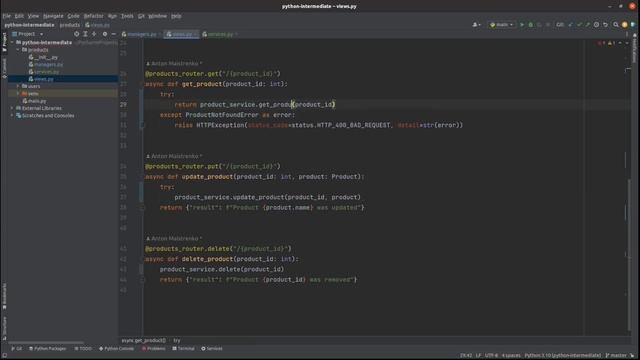Open Project panel gear options

coord(105,34)
